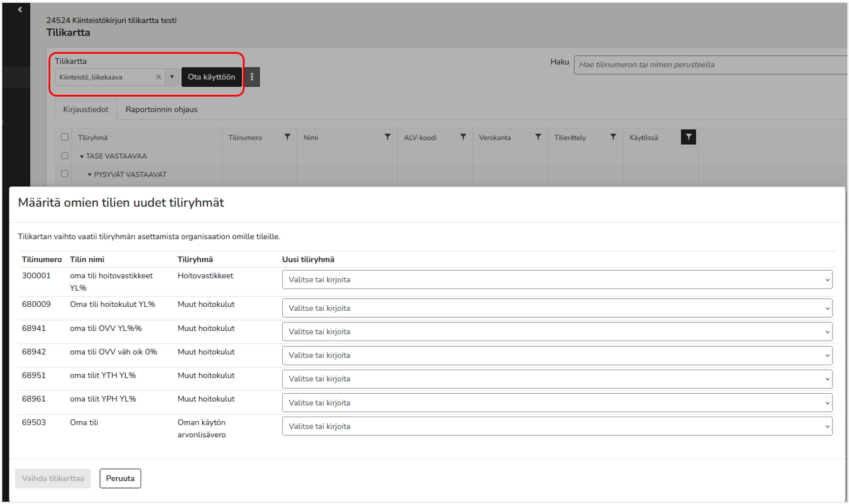Click the 'Oman käytön arvonlisävero' group cell
This screenshot has height=504, width=849.
(202, 429)
